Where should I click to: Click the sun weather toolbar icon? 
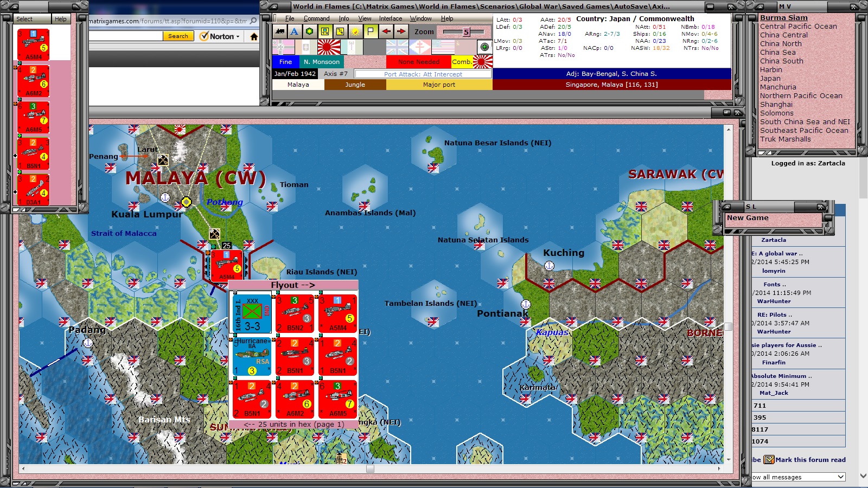(355, 32)
